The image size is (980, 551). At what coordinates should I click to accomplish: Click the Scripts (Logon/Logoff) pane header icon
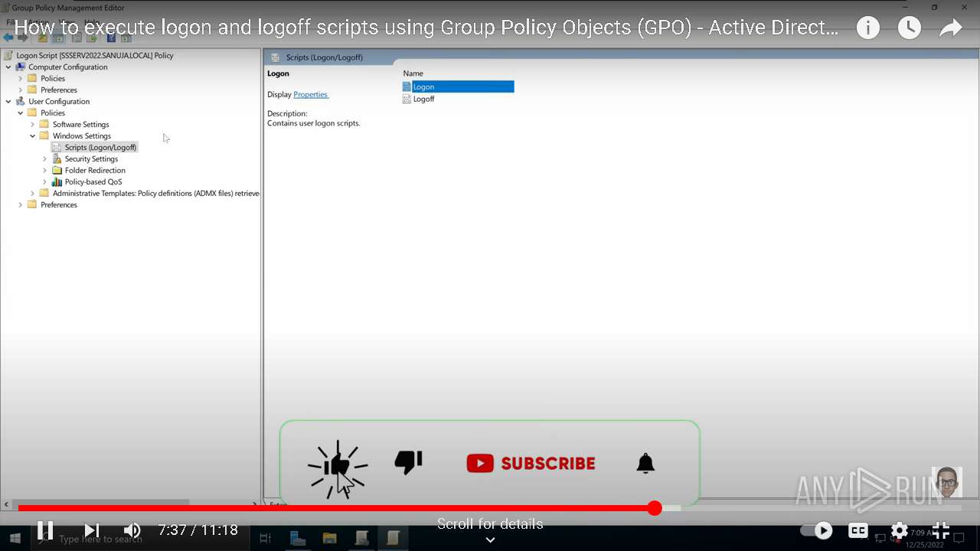click(x=275, y=57)
